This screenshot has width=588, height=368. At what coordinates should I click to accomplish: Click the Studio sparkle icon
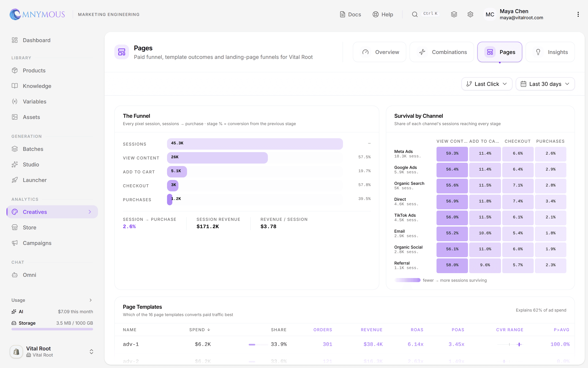(15, 165)
